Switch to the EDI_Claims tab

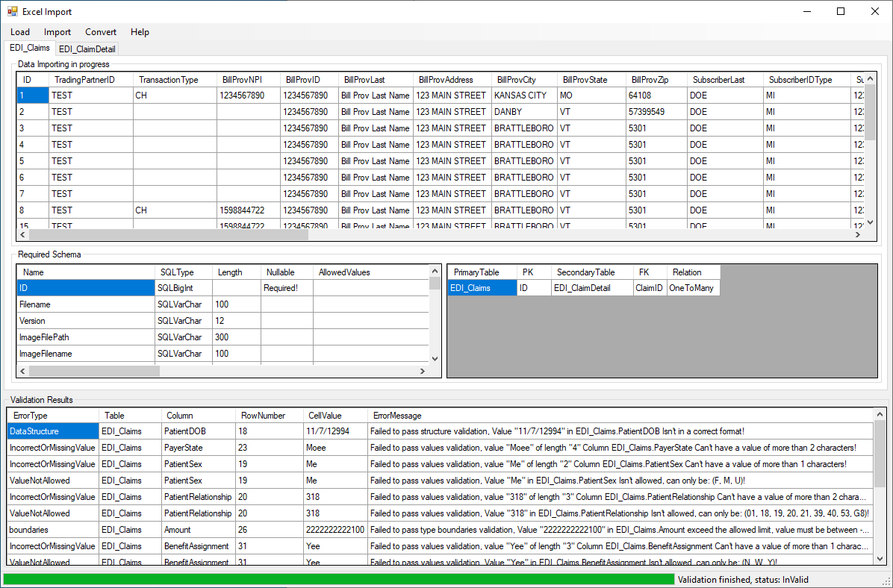pyautogui.click(x=30, y=49)
